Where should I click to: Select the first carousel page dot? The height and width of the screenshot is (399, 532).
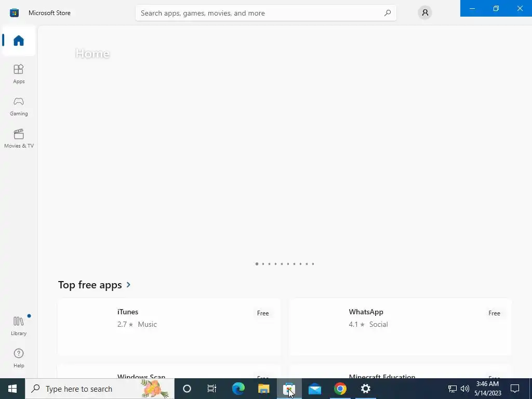point(257,263)
